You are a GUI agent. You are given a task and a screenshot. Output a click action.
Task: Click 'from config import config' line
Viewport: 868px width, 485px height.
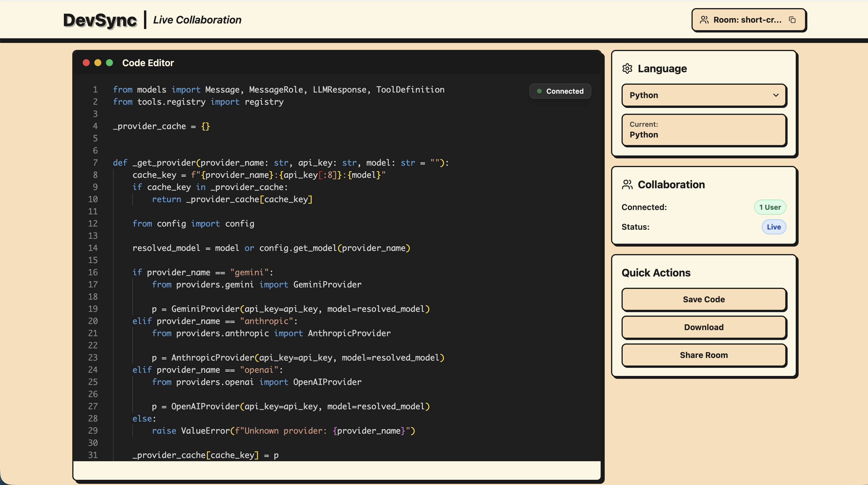click(x=193, y=224)
